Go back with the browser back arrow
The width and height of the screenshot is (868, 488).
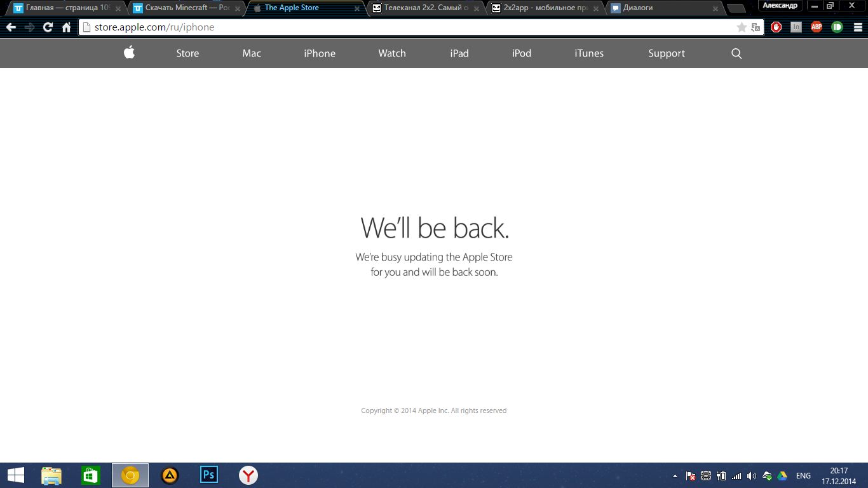coord(11,27)
